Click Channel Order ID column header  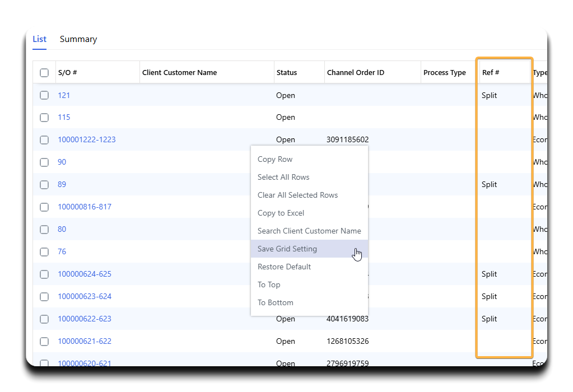(356, 73)
